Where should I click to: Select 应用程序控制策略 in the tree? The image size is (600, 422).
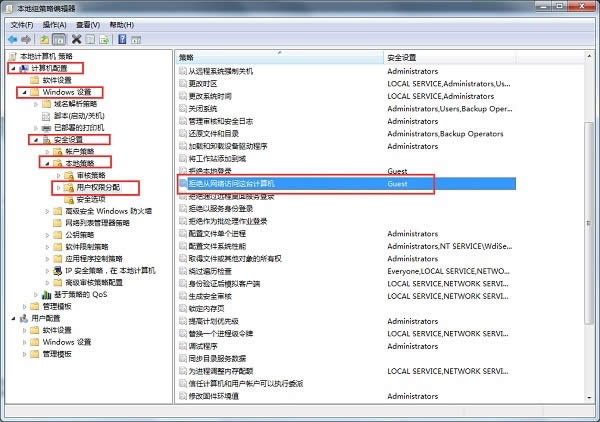tap(94, 259)
